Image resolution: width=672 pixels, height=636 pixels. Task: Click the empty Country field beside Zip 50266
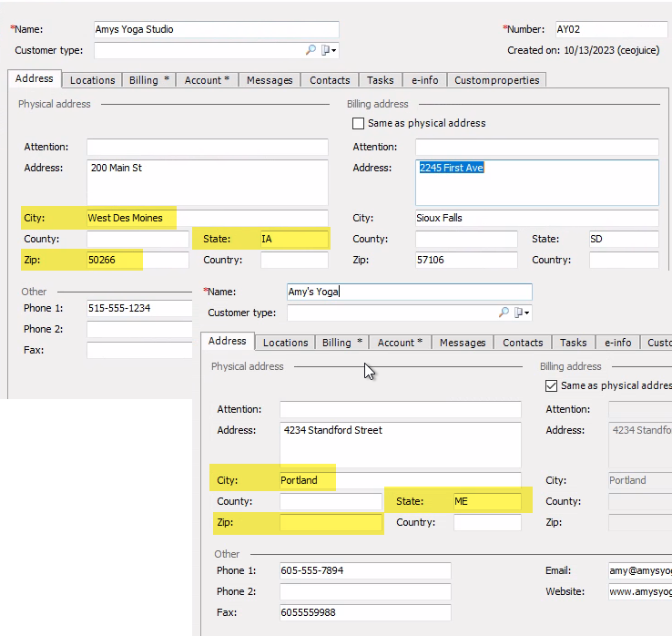(294, 260)
